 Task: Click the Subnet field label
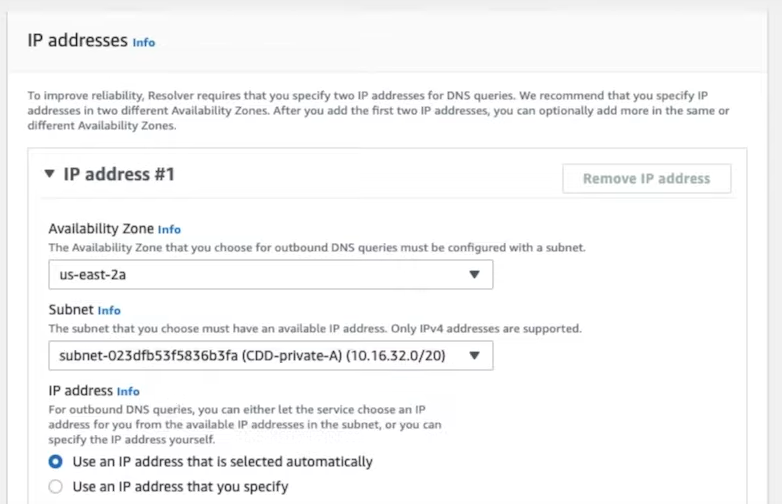(71, 310)
